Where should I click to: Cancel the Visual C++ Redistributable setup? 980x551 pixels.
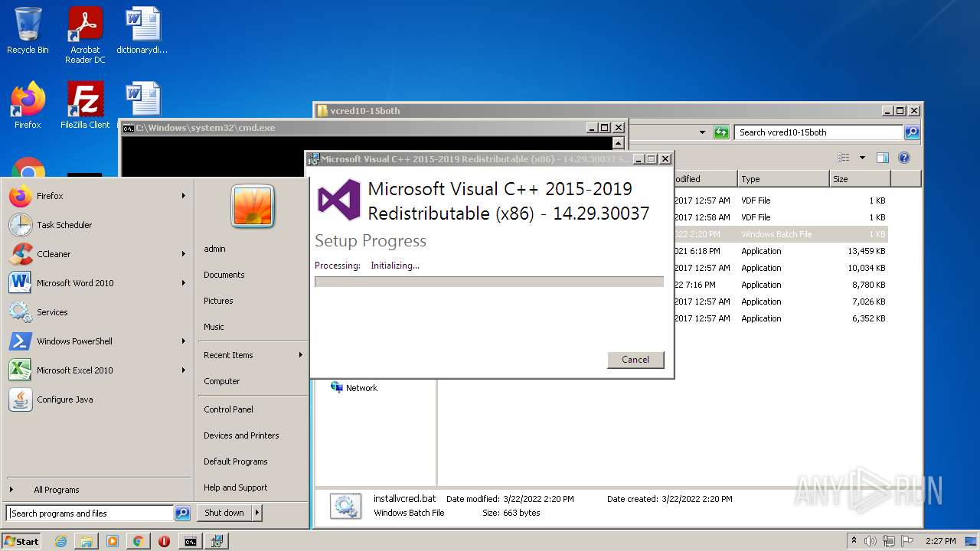635,360
